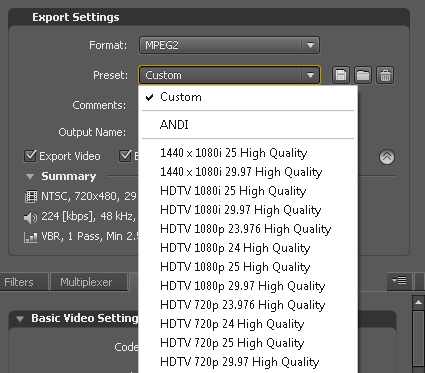The image size is (425, 373).
Task: Select the Custom preset entry
Action: coord(248,97)
